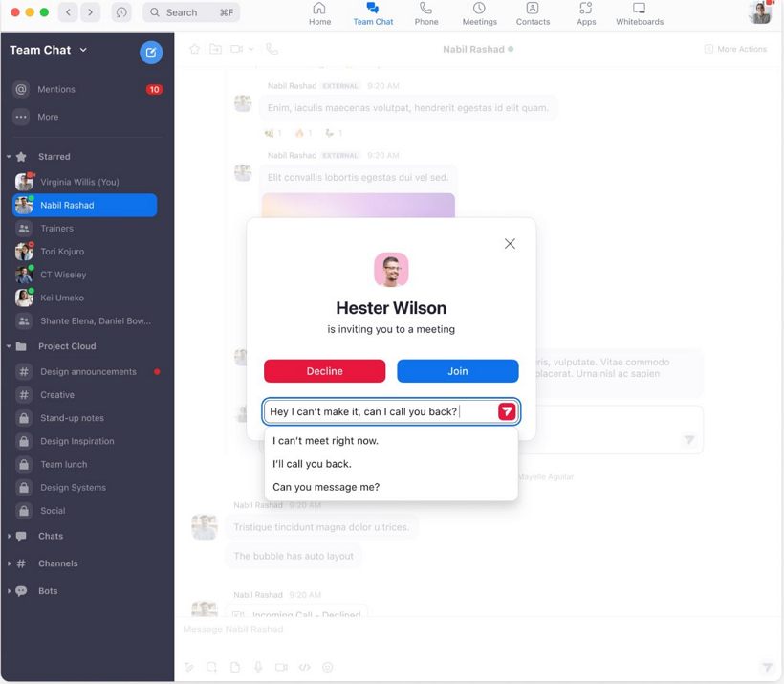Image resolution: width=784 pixels, height=684 pixels.
Task: Open the Creative channel
Action: [85, 395]
